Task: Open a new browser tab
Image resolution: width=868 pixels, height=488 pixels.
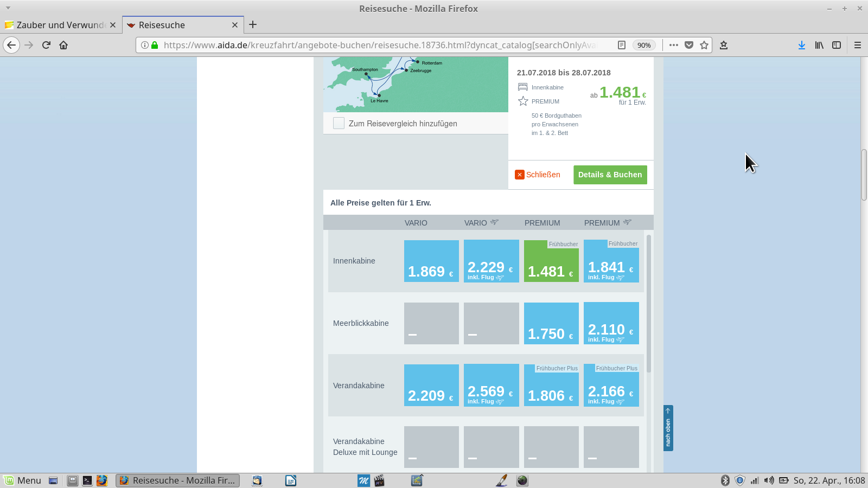Action: click(253, 24)
